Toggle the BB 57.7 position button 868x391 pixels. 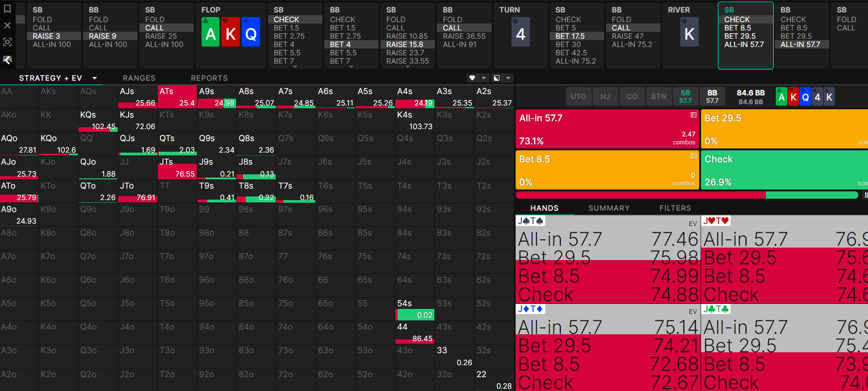(x=712, y=96)
